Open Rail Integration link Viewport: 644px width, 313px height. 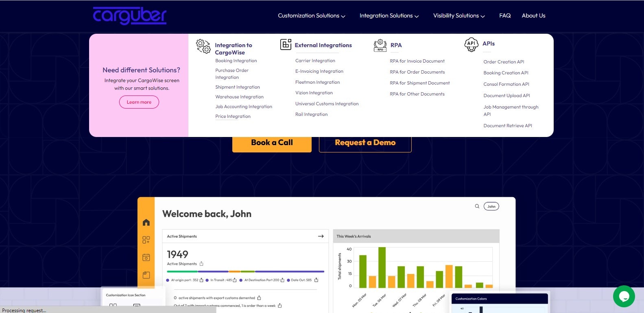[311, 114]
